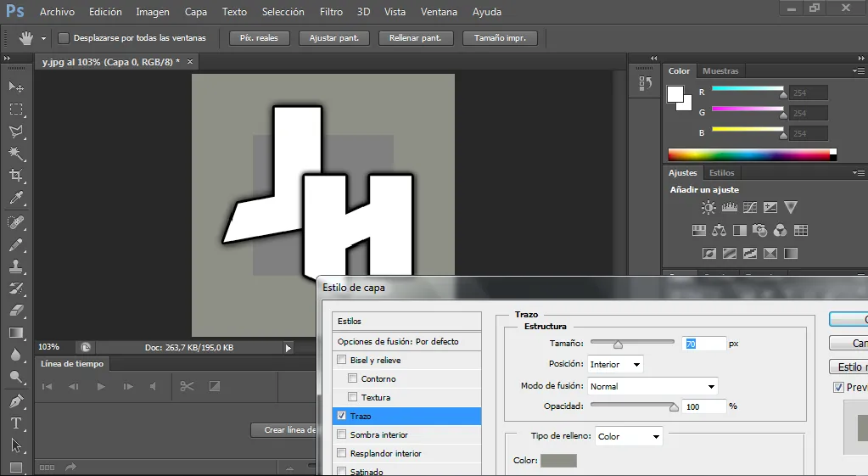This screenshot has width=868, height=476.
Task: Select the Clone Stamp tool
Action: (x=16, y=266)
